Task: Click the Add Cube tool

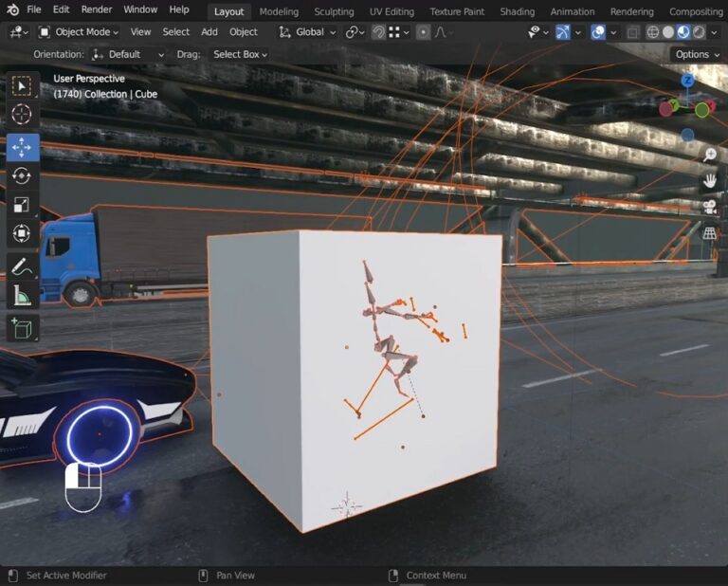Action: coord(22,329)
